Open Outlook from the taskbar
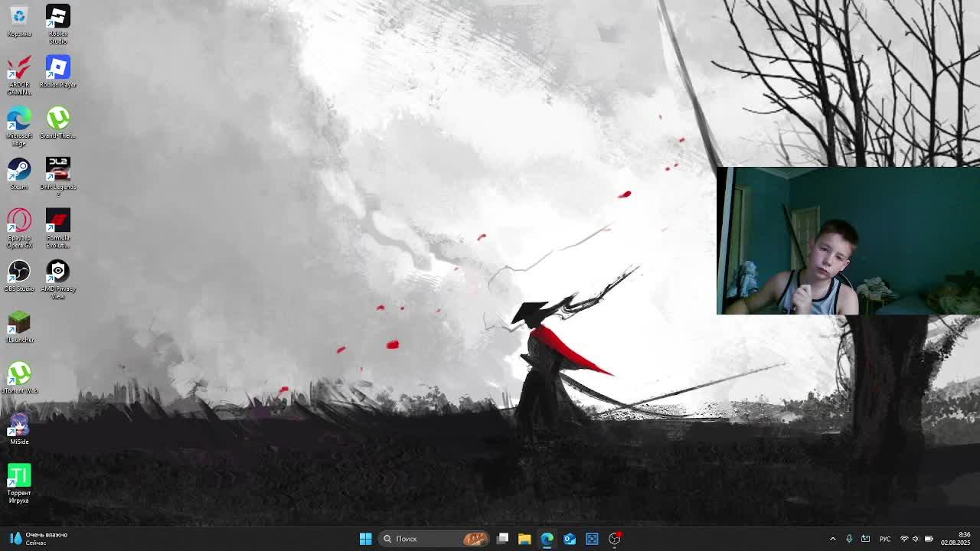Viewport: 980px width, 551px height. coord(570,539)
